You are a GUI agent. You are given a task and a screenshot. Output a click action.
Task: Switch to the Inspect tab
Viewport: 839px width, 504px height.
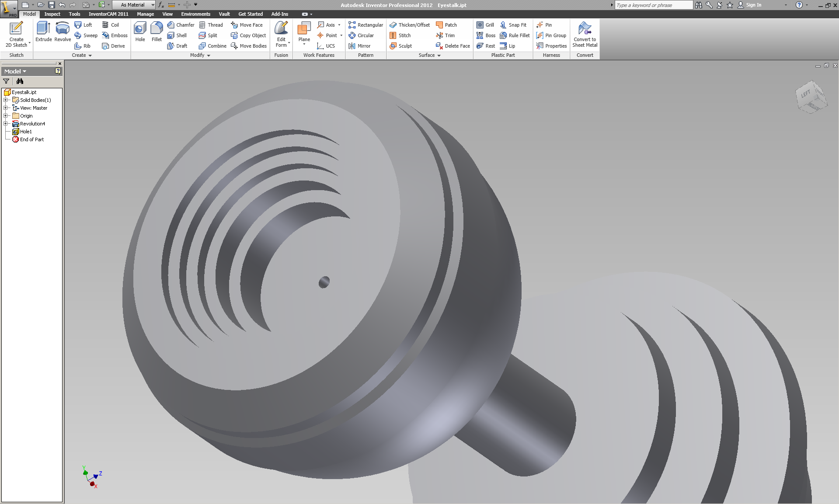[x=52, y=14]
